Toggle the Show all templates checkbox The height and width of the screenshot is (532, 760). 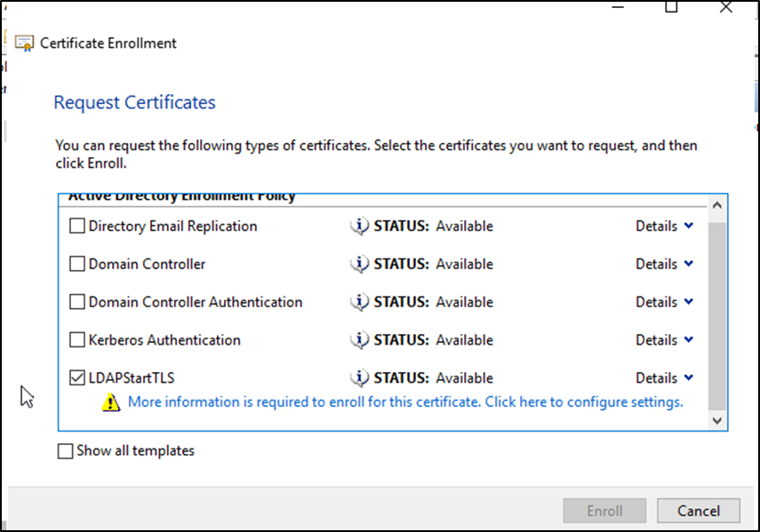point(65,451)
